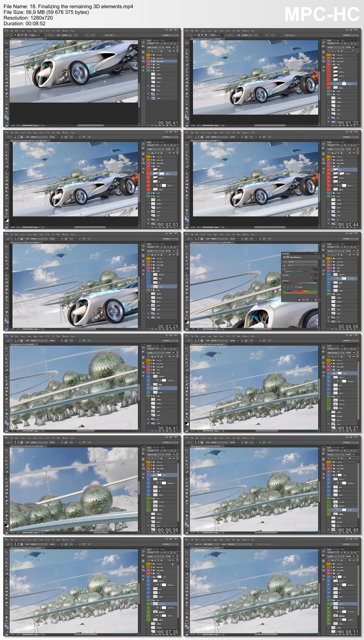This screenshot has width=364, height=640.
Task: Toggle the green group's eye in the 00:04:06 frame
Action: click(328, 294)
